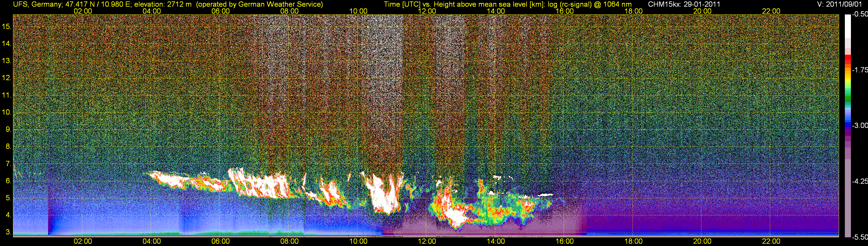The image size is (868, 246).
Task: Select the 04:00 label on the bottom time axis
Action: tap(152, 241)
